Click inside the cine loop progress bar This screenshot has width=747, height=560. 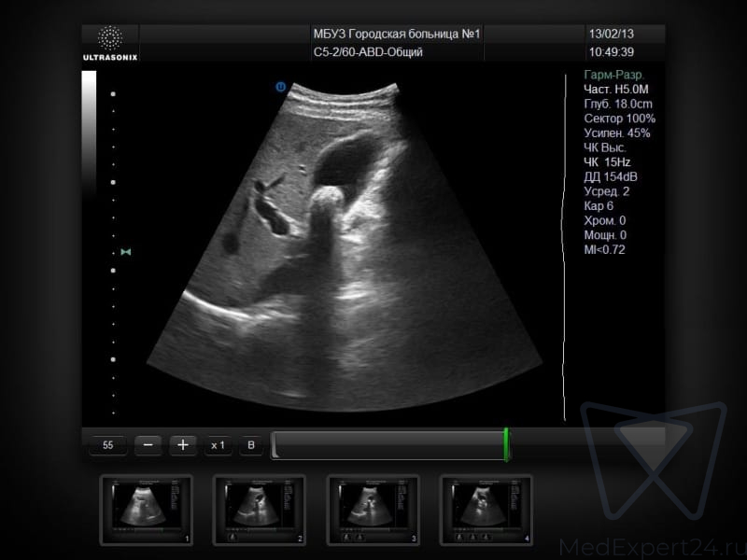(388, 445)
